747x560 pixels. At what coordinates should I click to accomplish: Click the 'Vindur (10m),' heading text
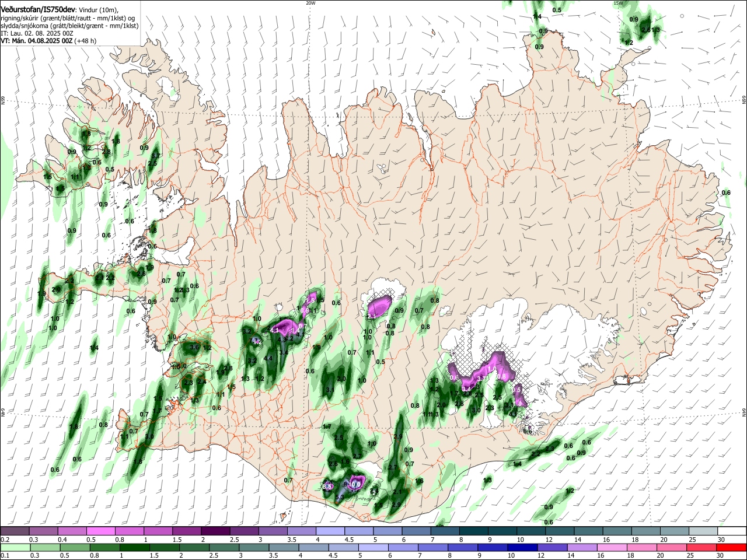[99, 10]
